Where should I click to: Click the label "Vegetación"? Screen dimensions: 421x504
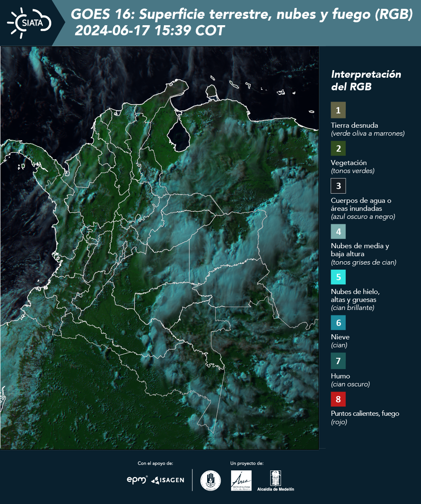(349, 163)
